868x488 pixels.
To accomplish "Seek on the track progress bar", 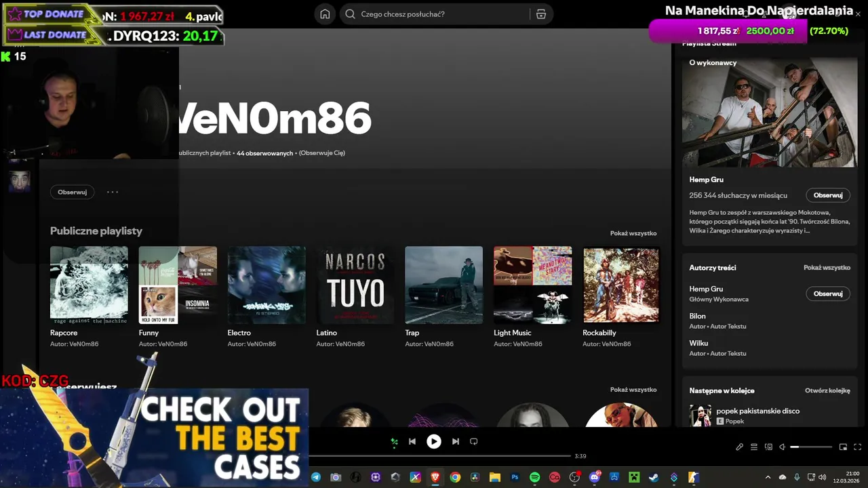I will click(x=439, y=456).
